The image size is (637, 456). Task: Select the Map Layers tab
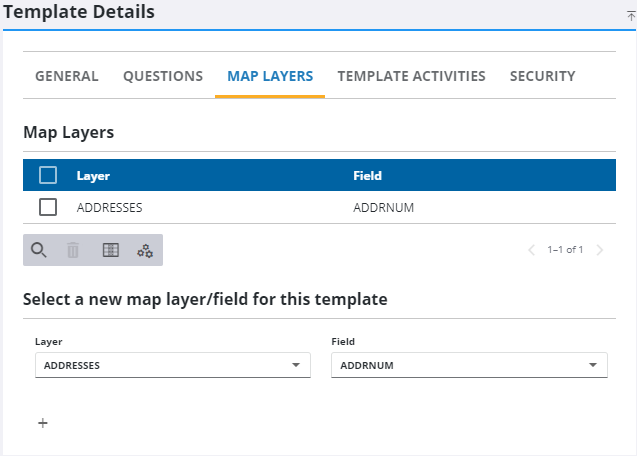coord(270,76)
